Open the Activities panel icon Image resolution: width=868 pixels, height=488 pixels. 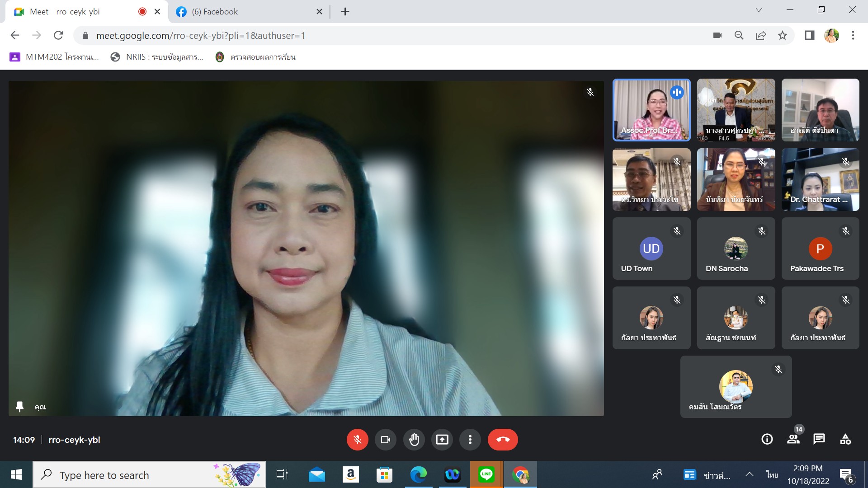click(845, 439)
